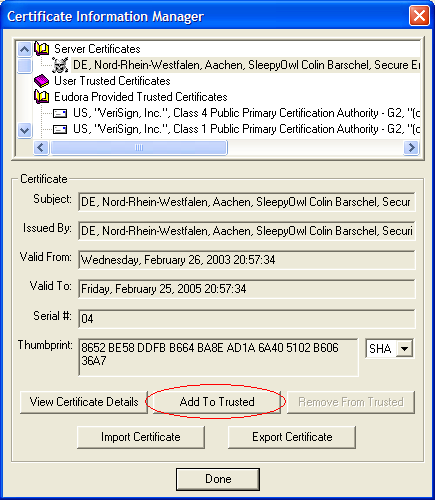Click the Import Certificate button
The width and height of the screenshot is (435, 500).
(x=141, y=437)
